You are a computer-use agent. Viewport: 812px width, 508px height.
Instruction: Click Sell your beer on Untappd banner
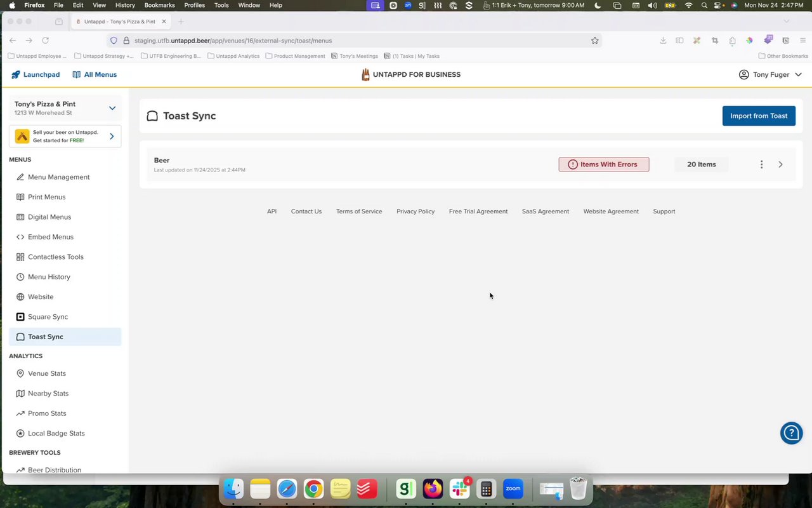pos(65,136)
